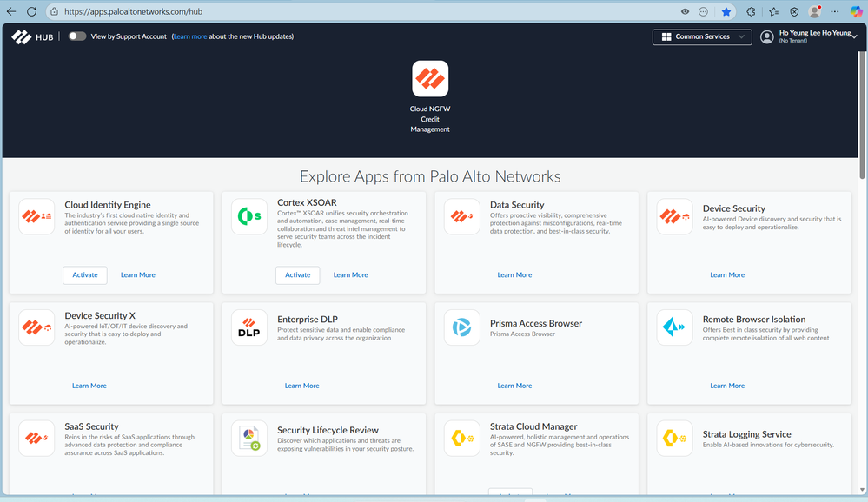Viewport: 868px width, 502px height.
Task: Open Learn More link for Data Security
Action: tap(514, 274)
